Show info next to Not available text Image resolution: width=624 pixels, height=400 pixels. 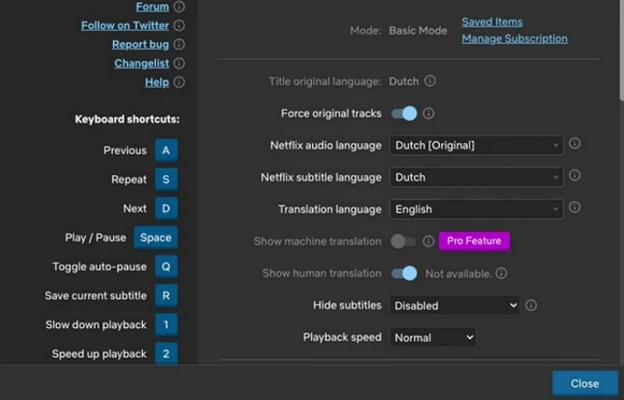(501, 273)
